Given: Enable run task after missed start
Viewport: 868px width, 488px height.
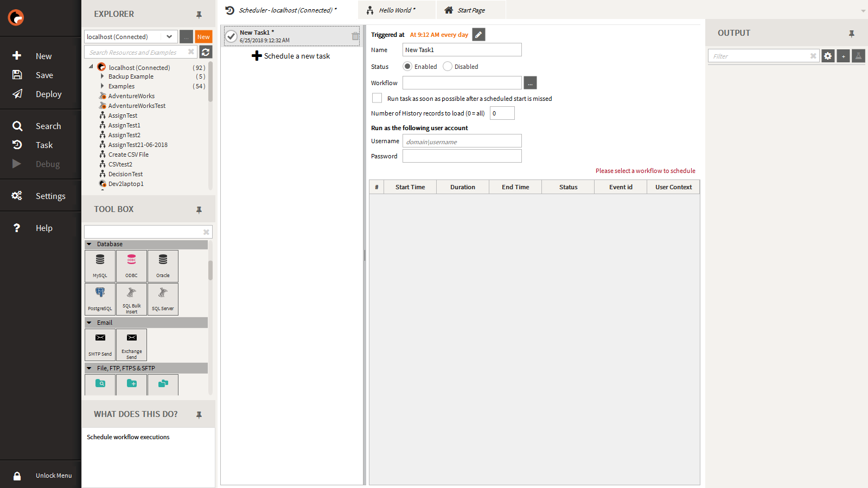Looking at the screenshot, I should click(377, 98).
